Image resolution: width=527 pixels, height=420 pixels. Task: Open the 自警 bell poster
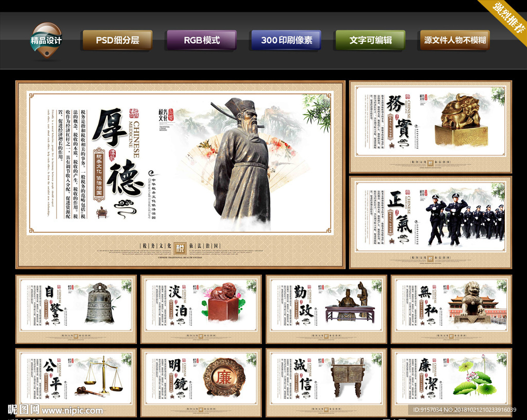click(76, 309)
